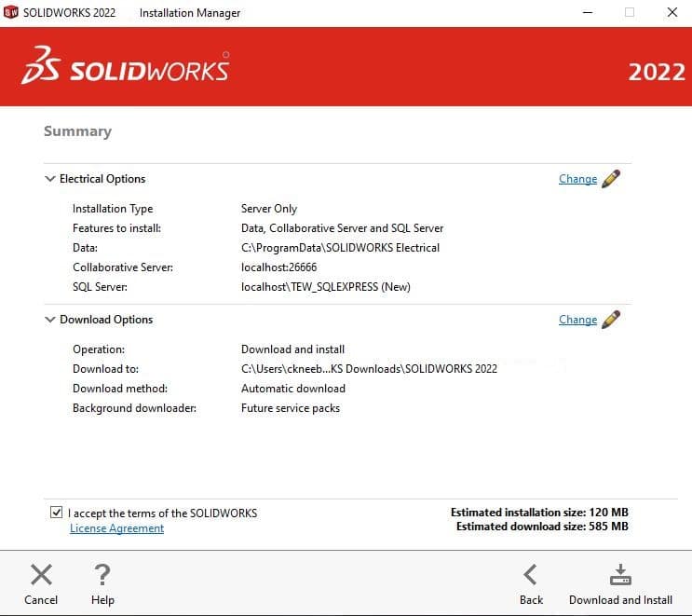Screen dimensions: 692x616
Task: Click the 'Download method:' label
Action: 120,389
